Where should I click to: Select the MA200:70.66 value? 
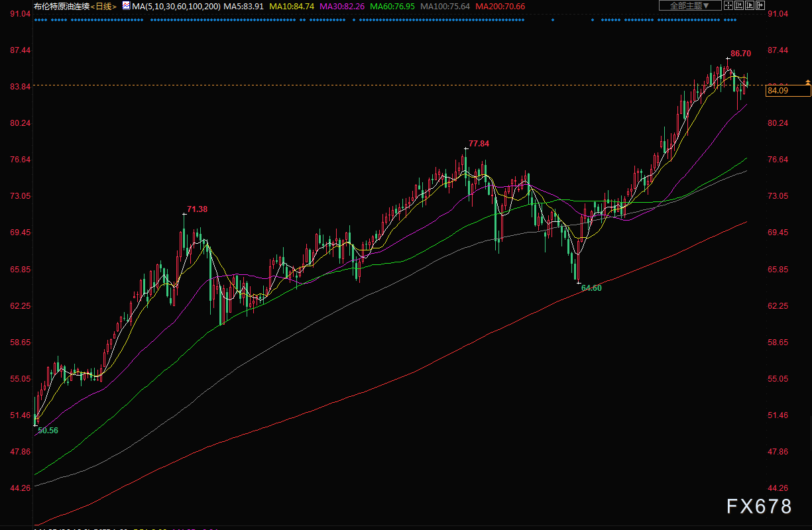click(x=500, y=6)
